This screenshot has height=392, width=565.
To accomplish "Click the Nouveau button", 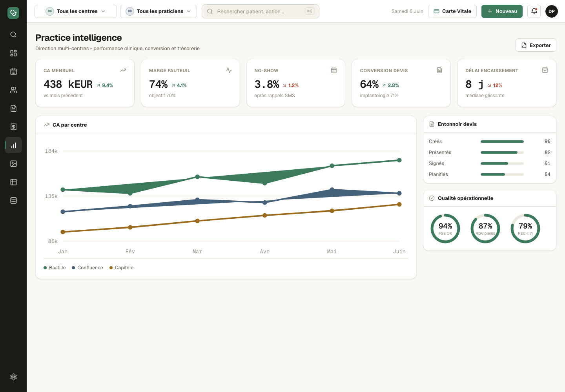I will point(502,11).
